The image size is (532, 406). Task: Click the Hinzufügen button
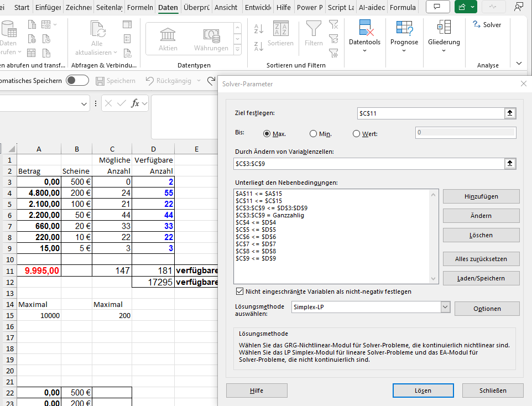(481, 196)
